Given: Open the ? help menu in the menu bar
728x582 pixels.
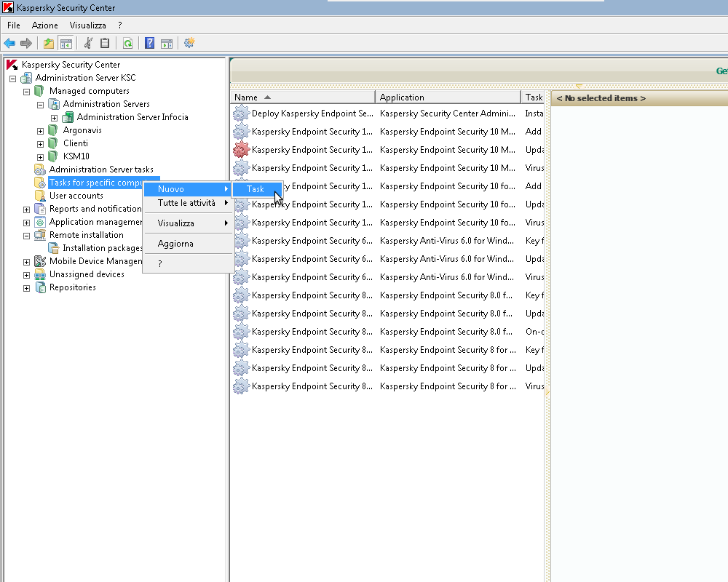Looking at the screenshot, I should (120, 25).
